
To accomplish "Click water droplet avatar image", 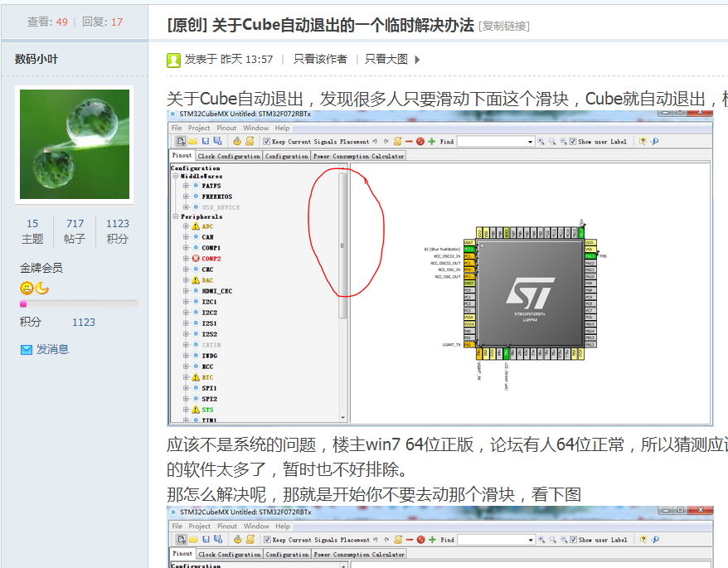I will (75, 144).
